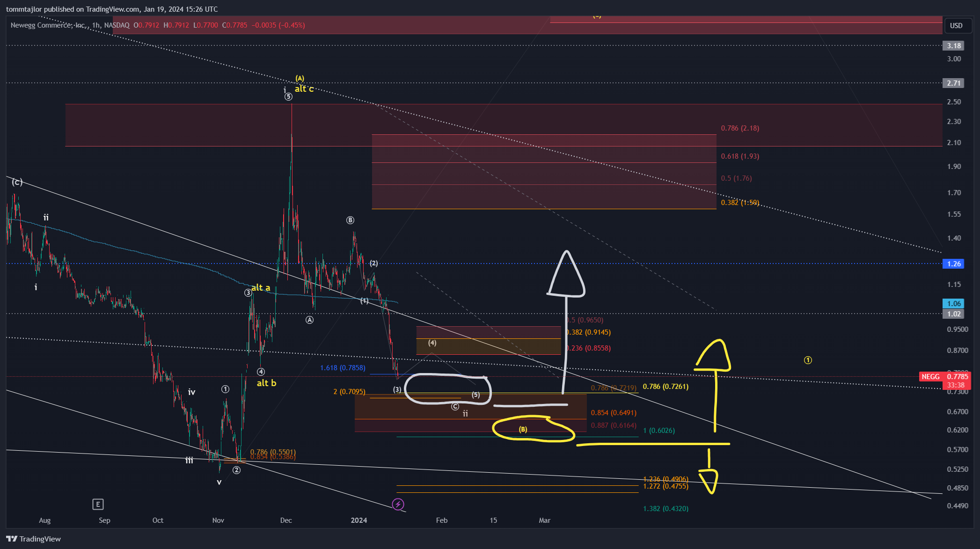
Task: Select the '0.854 (0.6491)' Fibonacci label
Action: pos(614,412)
